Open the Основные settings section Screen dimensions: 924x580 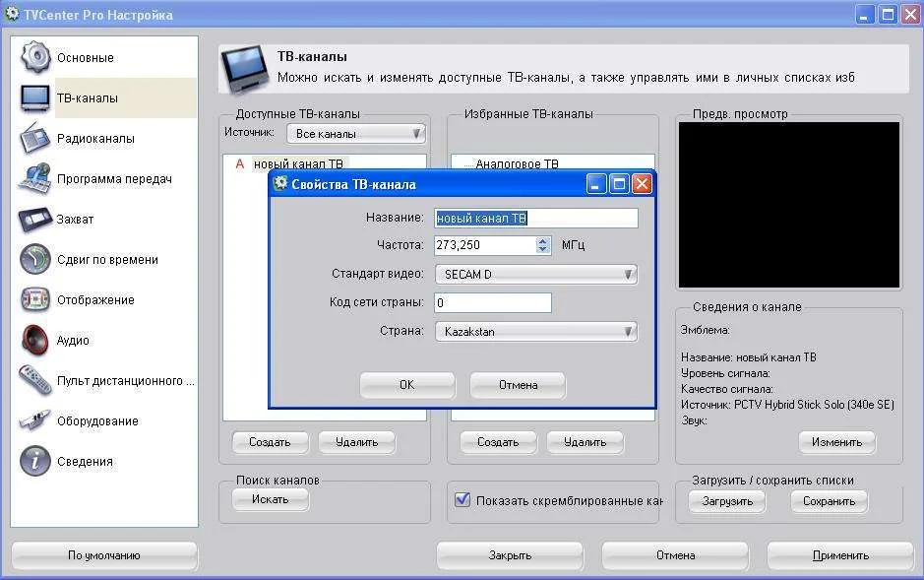[86, 58]
